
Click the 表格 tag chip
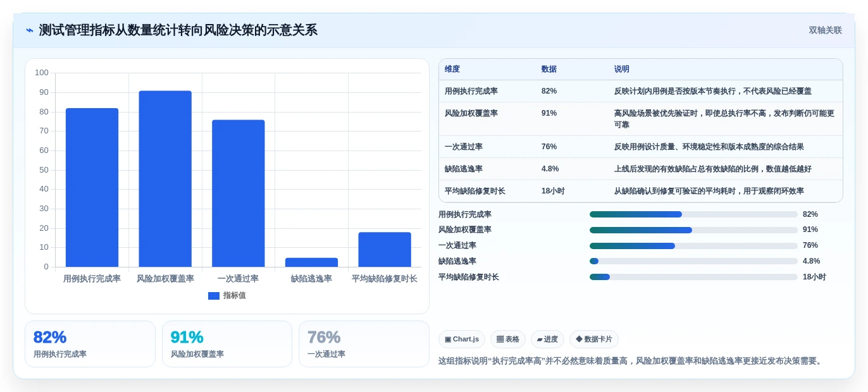(x=508, y=340)
